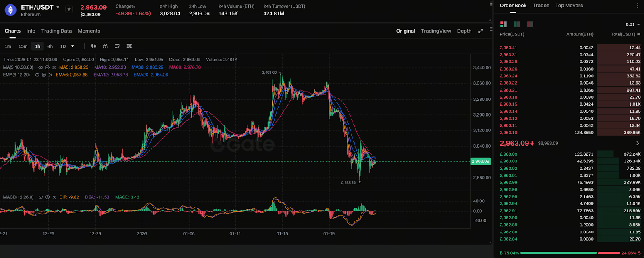This screenshot has height=258, width=644.
Task: Open the order book three-dot options menu
Action: coord(638,6)
